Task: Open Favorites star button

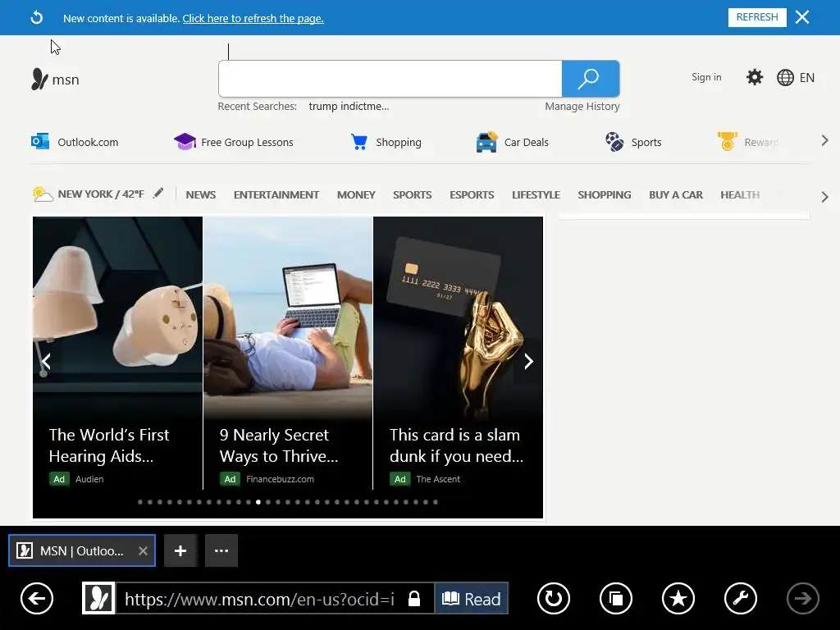Action: (678, 598)
